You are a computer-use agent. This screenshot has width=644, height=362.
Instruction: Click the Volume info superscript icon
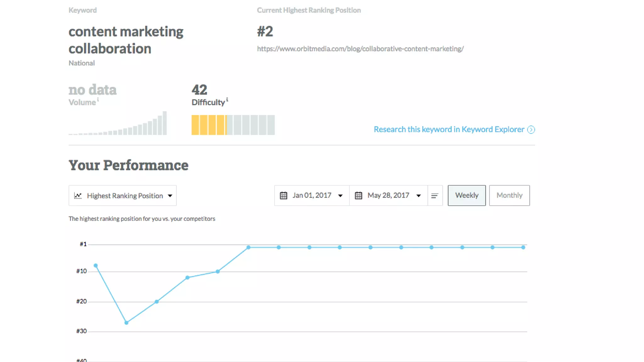tap(98, 100)
